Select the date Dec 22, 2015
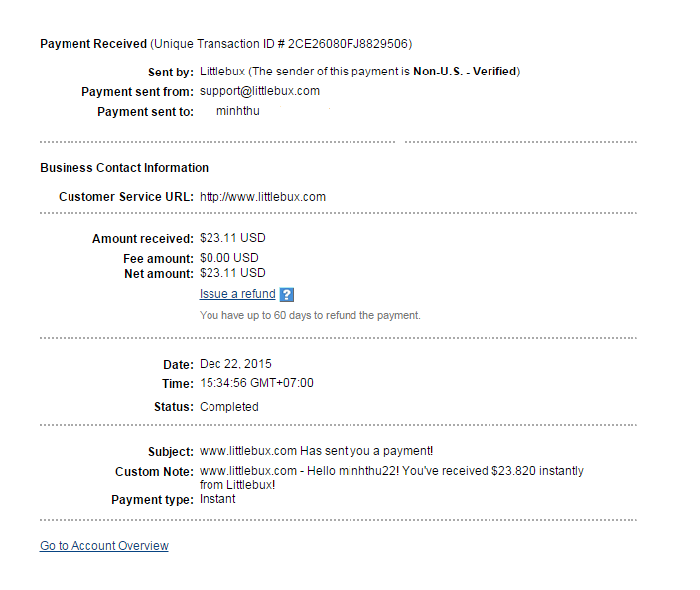The height and width of the screenshot is (590, 700). tap(235, 364)
